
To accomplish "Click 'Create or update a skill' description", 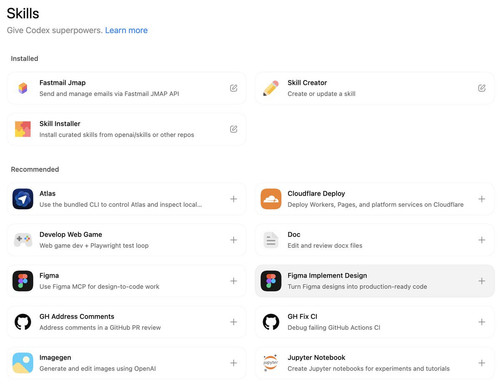I will click(x=321, y=94).
